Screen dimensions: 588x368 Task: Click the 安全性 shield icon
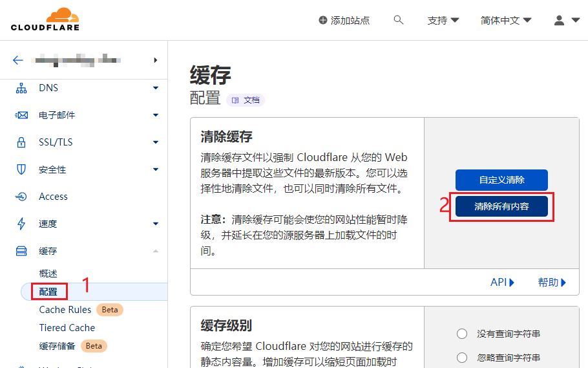(21, 169)
